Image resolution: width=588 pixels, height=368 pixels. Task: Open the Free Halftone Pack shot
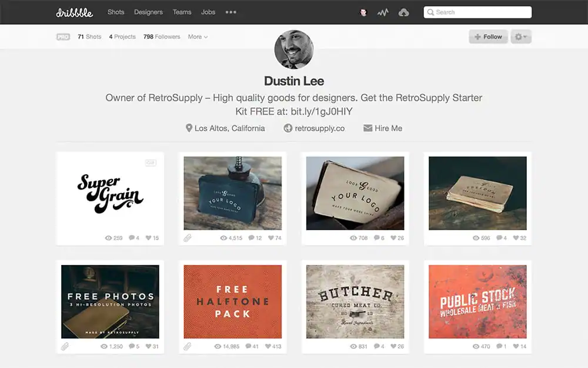tap(232, 301)
